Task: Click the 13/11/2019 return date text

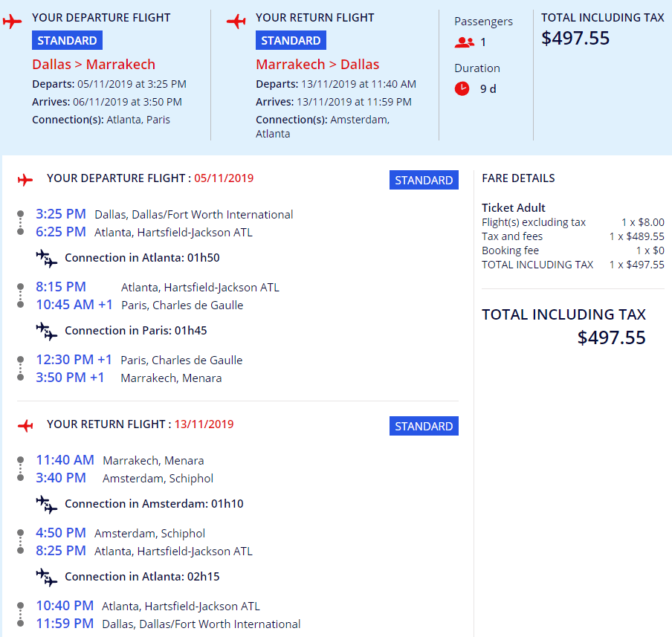Action: point(204,424)
